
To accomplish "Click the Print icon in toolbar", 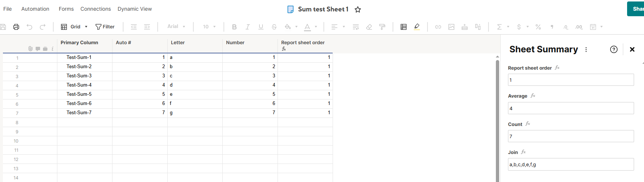I will pos(16,27).
